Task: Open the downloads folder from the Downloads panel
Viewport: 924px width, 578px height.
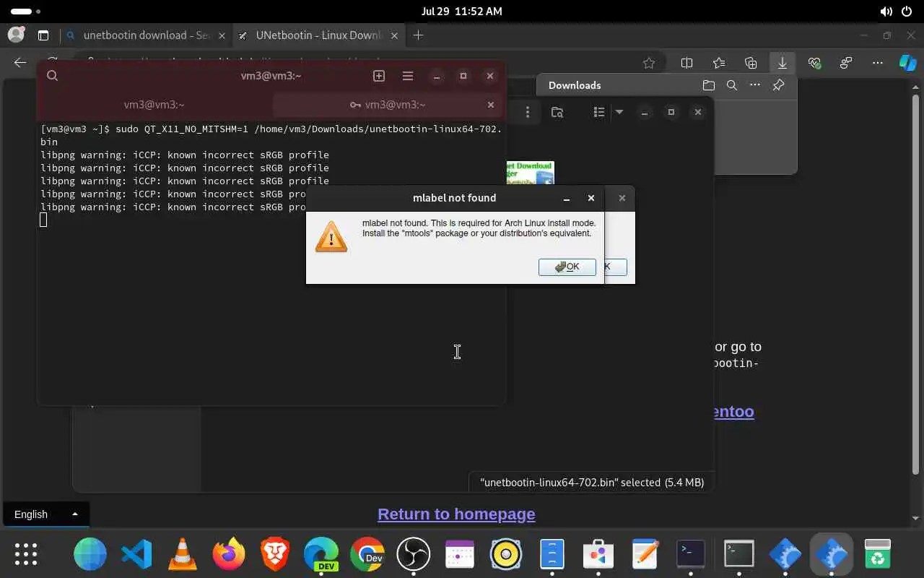Action: [x=708, y=85]
